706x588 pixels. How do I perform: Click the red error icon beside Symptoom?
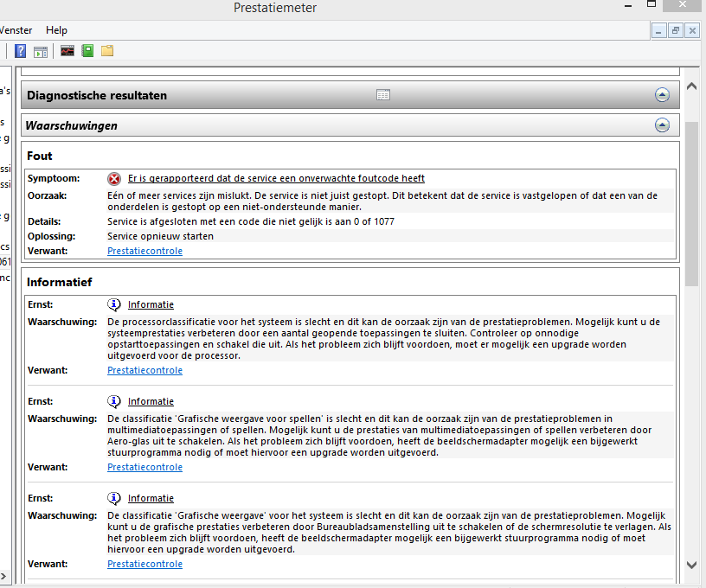114,179
